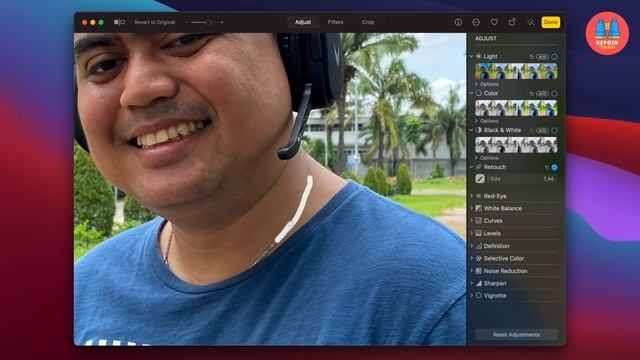Expand the Definition section
Screen dimensions: 640x360
(472, 246)
